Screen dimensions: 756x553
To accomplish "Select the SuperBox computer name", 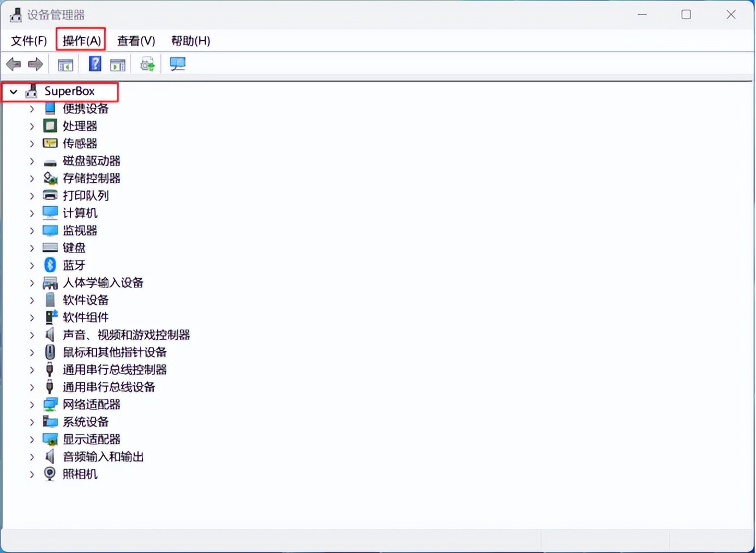I will click(69, 91).
